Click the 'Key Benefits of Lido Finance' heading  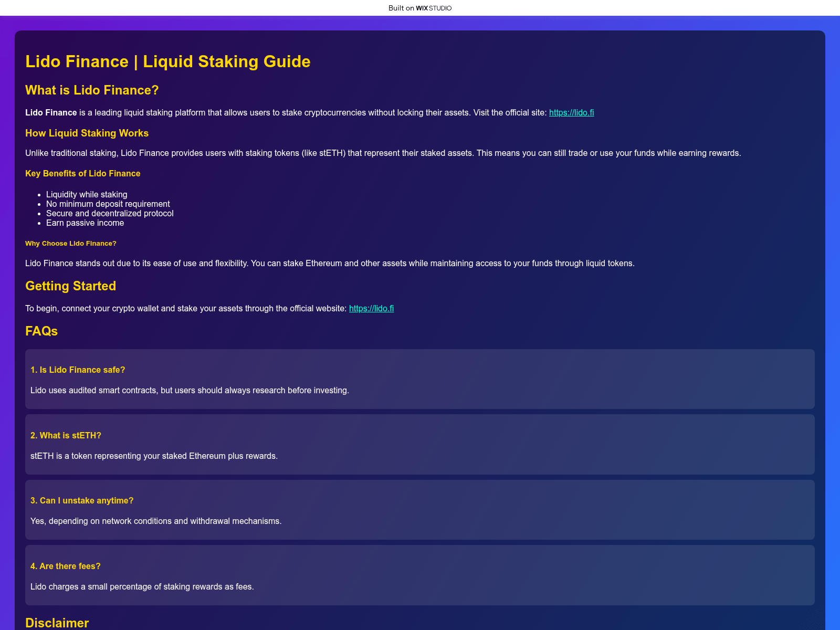coord(82,173)
